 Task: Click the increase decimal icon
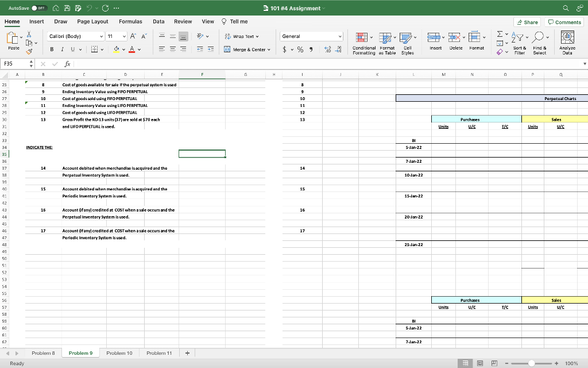click(x=327, y=49)
